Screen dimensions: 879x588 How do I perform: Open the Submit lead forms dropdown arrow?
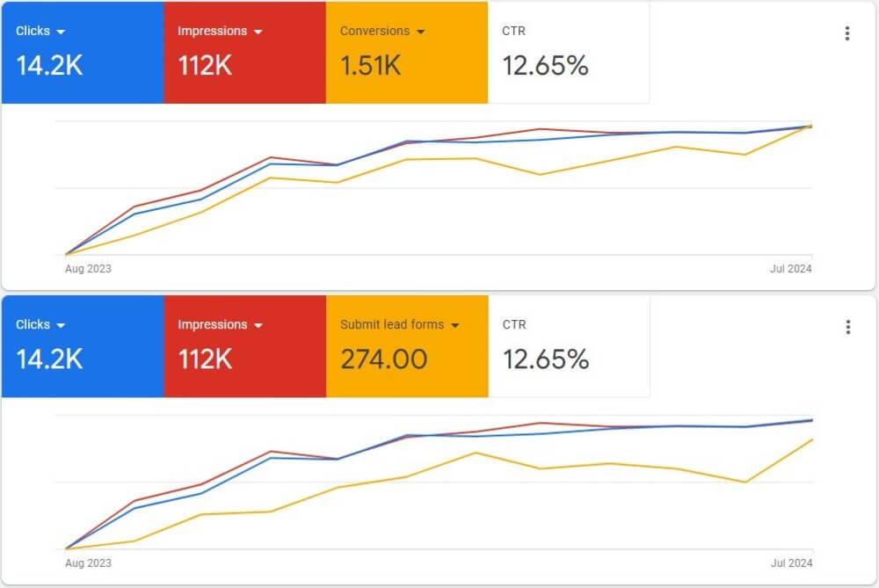(455, 325)
